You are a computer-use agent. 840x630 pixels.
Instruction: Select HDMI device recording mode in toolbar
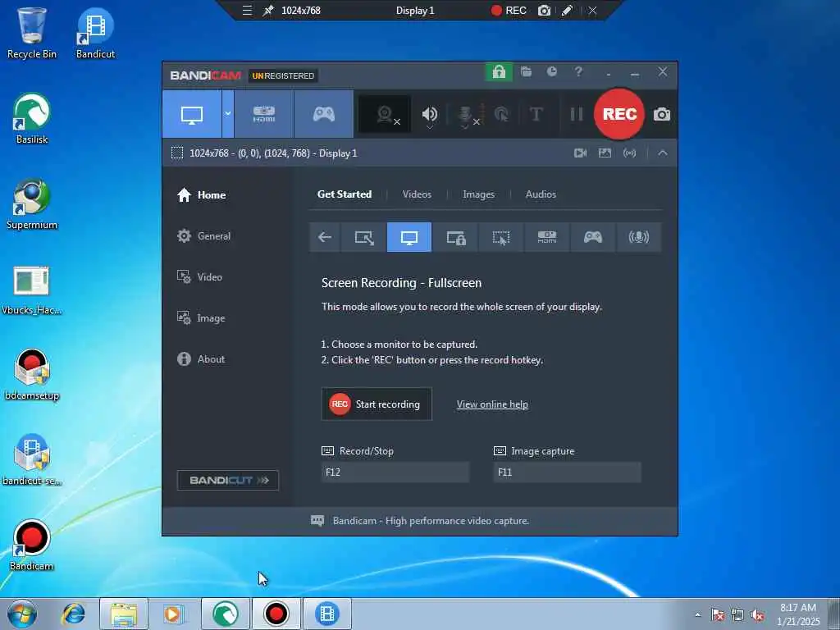coord(264,114)
